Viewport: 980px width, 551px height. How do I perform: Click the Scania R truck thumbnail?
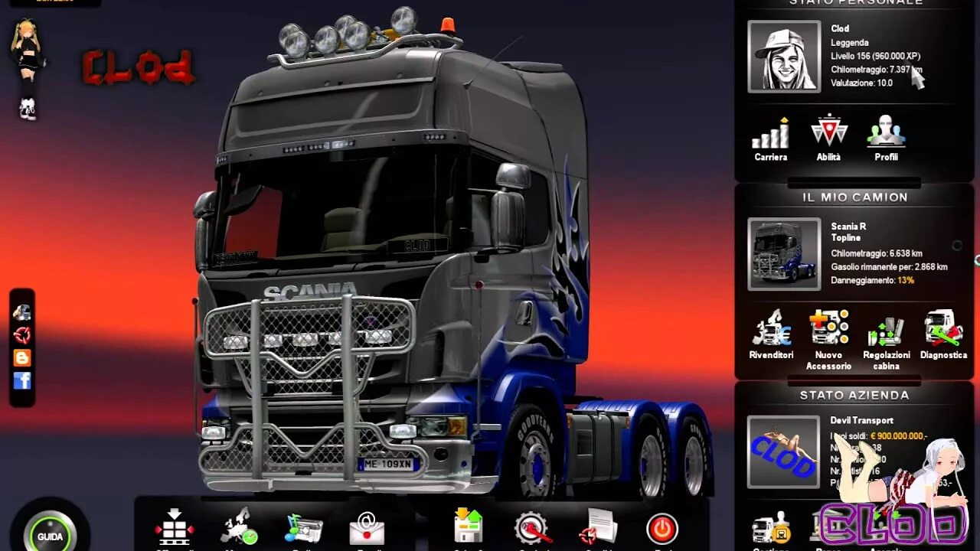pos(784,254)
